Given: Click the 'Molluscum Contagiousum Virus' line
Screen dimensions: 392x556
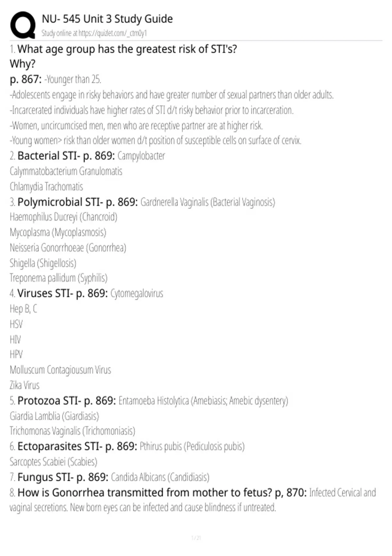Looking at the screenshot, I should tap(60, 370).
